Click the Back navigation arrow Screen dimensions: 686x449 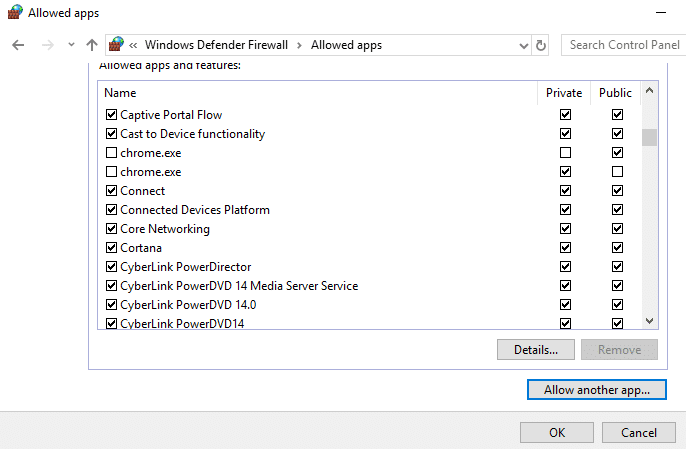pos(18,45)
